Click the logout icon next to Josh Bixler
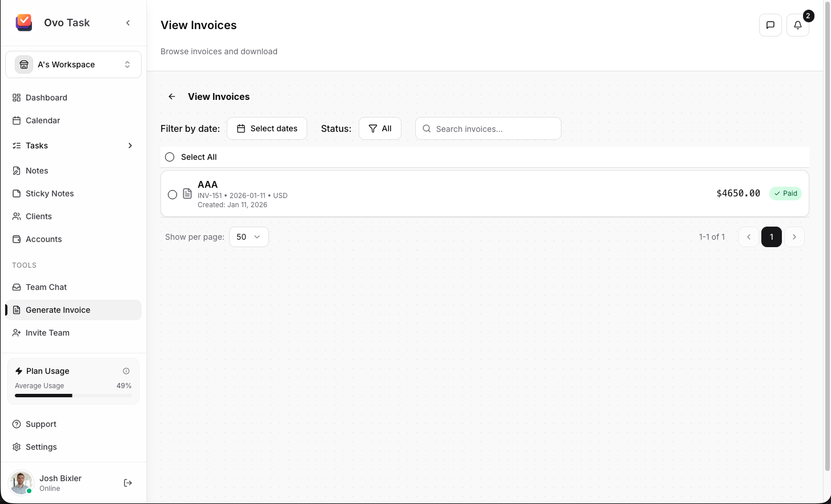The width and height of the screenshot is (831, 504). 128,483
